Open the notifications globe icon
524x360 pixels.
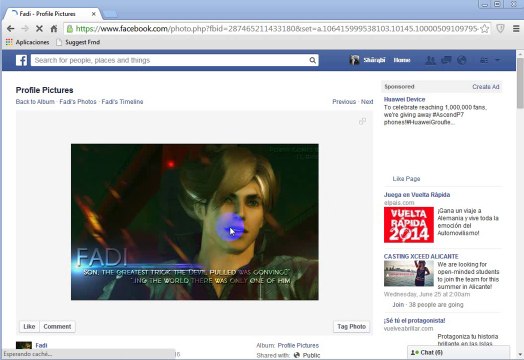462,60
